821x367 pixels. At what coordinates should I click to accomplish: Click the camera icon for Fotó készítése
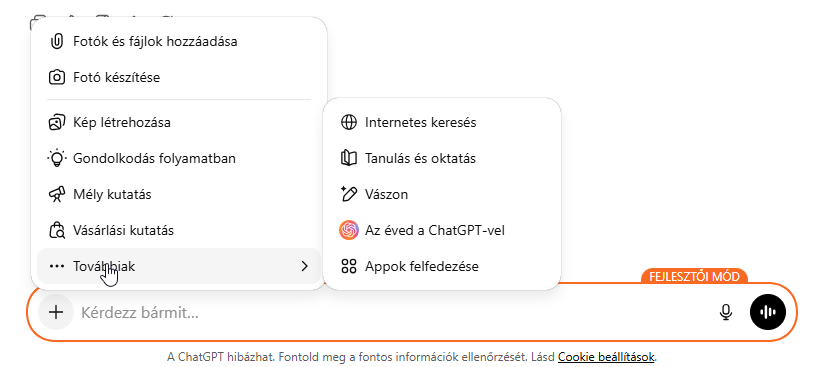(x=56, y=77)
